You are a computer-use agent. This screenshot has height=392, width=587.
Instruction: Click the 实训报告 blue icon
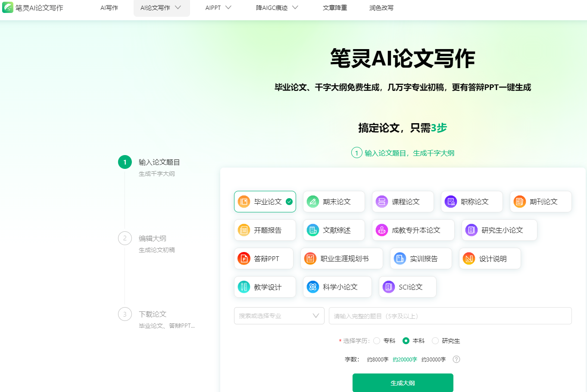click(x=400, y=258)
